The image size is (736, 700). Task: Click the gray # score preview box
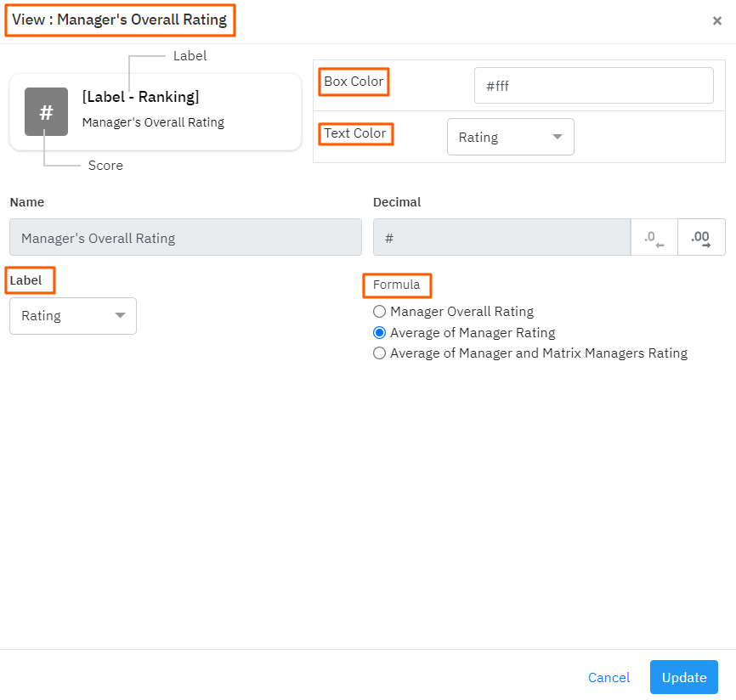pos(46,112)
